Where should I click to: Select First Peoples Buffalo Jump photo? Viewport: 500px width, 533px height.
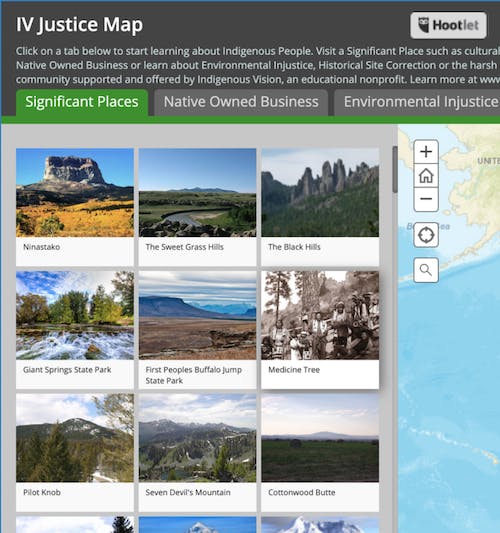point(197,315)
